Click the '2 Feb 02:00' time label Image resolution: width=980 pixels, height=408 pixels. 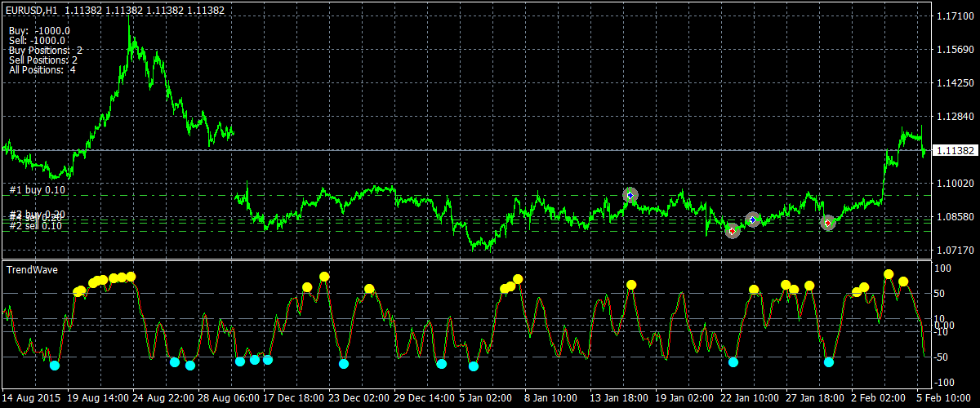[879, 398]
